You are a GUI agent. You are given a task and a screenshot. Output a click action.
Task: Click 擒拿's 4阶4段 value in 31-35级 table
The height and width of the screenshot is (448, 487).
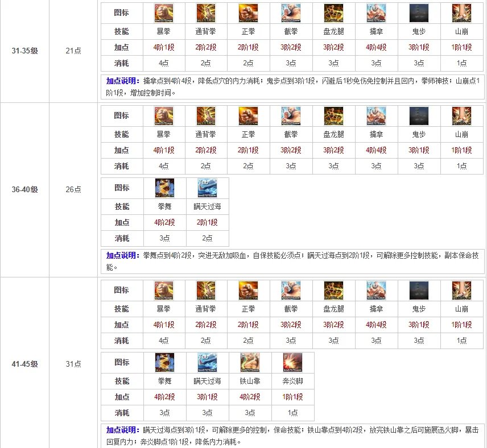point(376,47)
